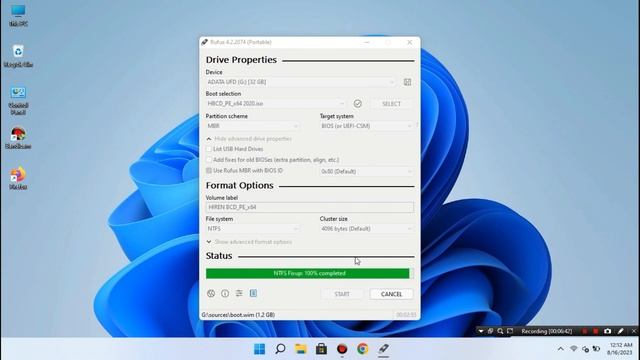This screenshot has height=360, width=640.
Task: Open the Partition scheme dropdown
Action: (x=252, y=126)
